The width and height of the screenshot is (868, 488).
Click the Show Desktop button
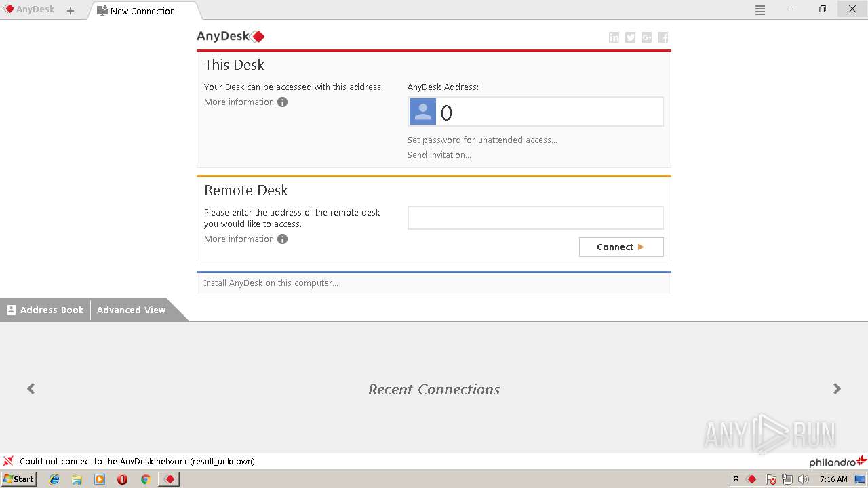click(860, 479)
